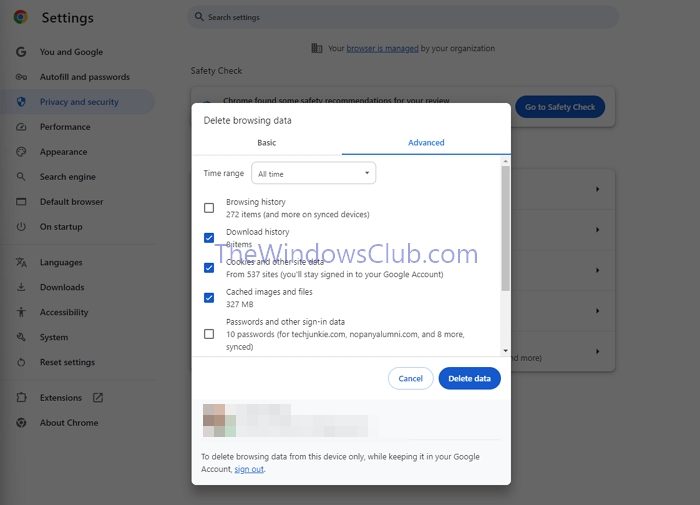Click the second chevron arrow in the privacy list
This screenshot has width=700, height=505.
point(597,230)
